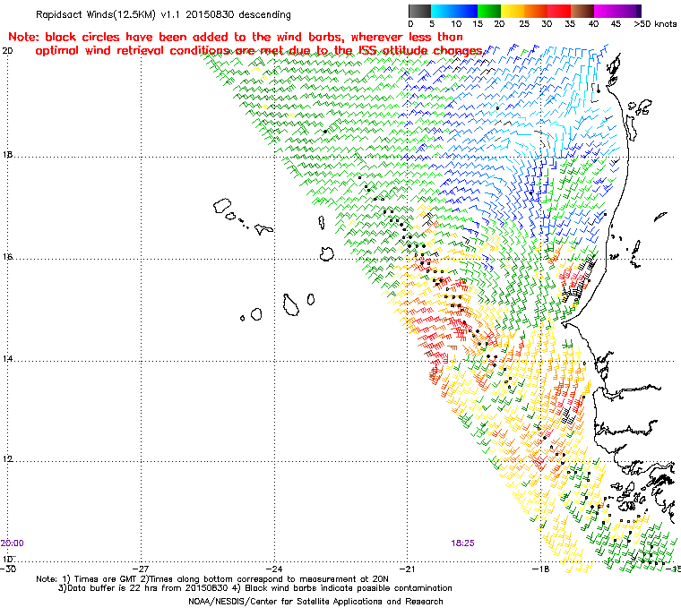Click the longitude '-24' axis label
This screenshot has width=681, height=616.
pyautogui.click(x=274, y=569)
